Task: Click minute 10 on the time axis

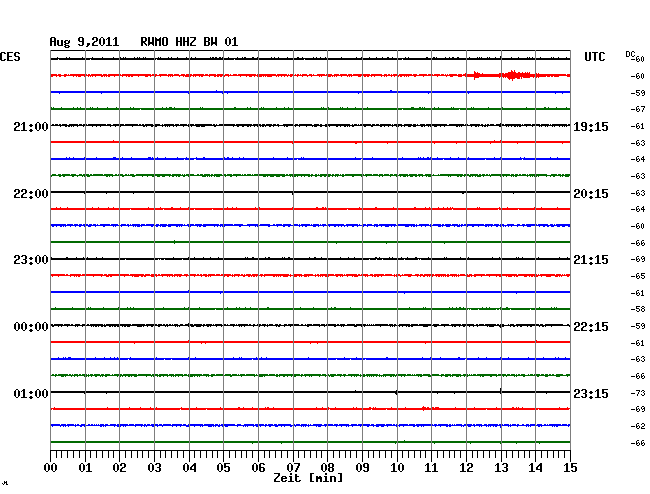Action: click(x=397, y=467)
